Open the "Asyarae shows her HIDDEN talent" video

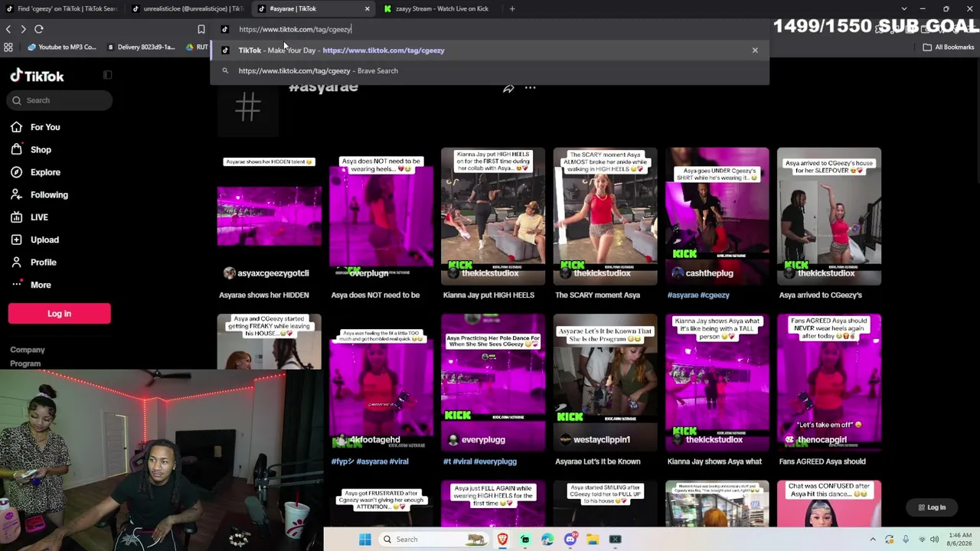click(269, 216)
